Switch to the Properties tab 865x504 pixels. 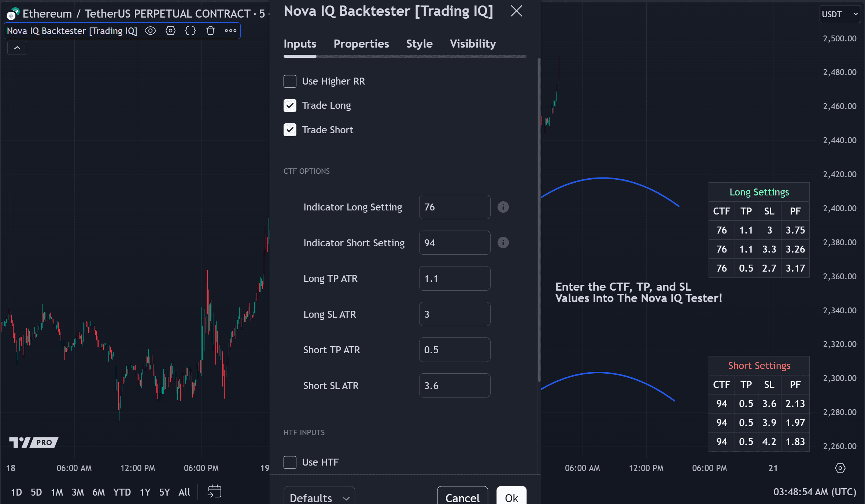tap(361, 44)
